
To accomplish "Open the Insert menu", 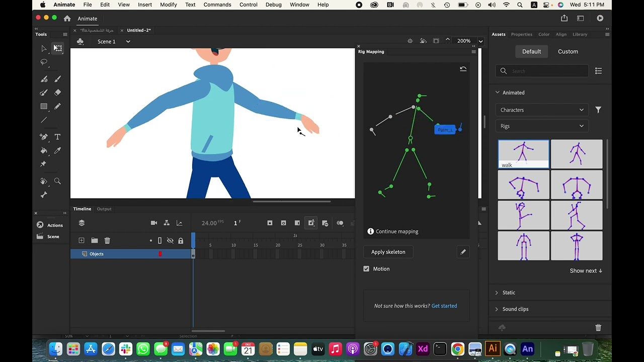I will (145, 5).
